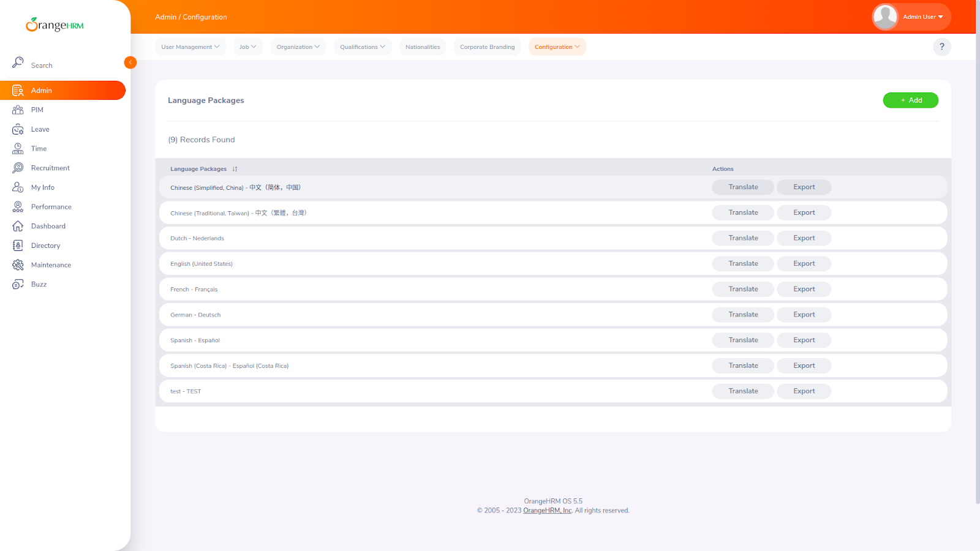Viewport: 980px width, 551px height.
Task: Go to Buzz menu item
Action: pos(62,284)
